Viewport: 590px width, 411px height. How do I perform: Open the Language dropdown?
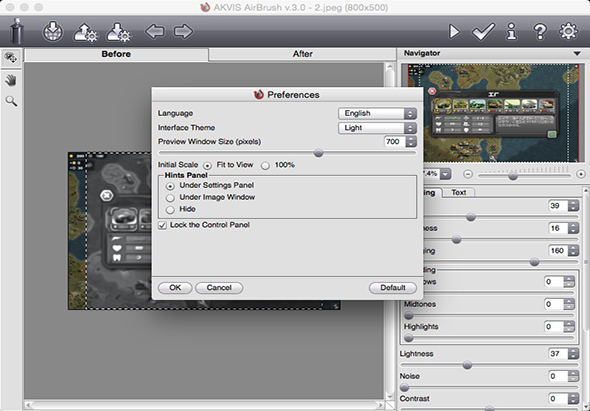(x=377, y=113)
